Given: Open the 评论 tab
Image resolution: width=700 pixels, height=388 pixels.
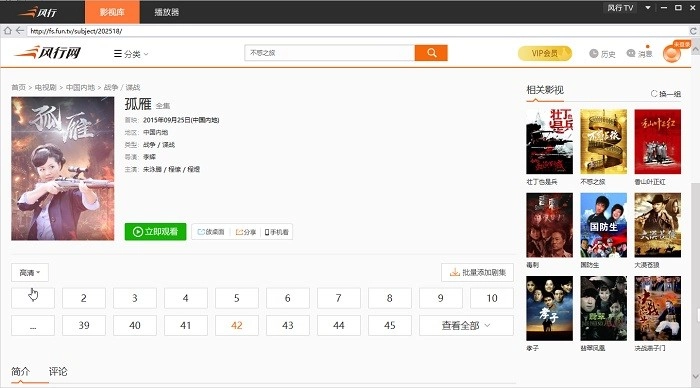Looking at the screenshot, I should coord(58,371).
